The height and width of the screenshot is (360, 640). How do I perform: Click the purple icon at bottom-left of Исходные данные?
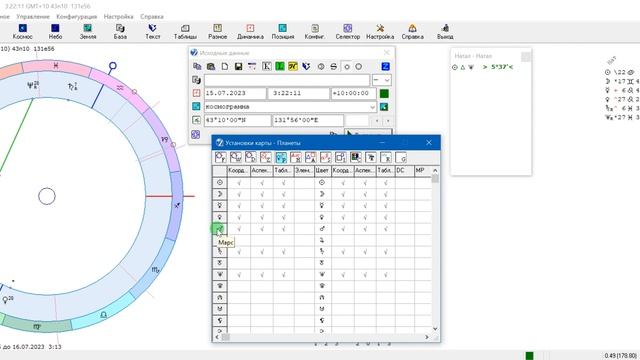point(196,135)
